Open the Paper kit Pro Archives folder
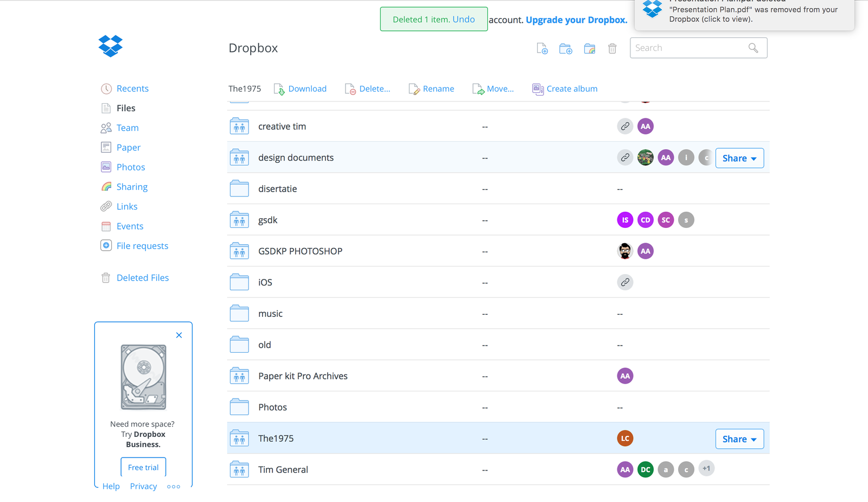 [303, 376]
